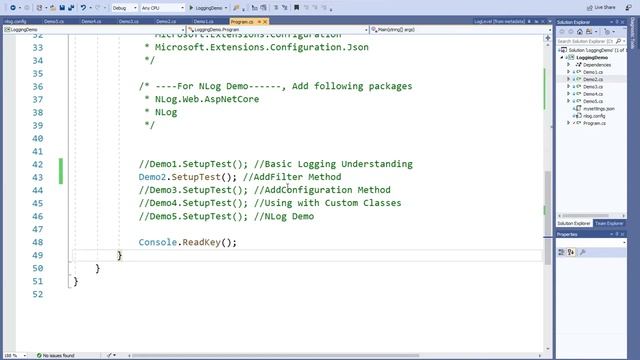Click Solution Explorer Home icon
The width and height of the screenshot is (640, 360).
click(x=580, y=32)
